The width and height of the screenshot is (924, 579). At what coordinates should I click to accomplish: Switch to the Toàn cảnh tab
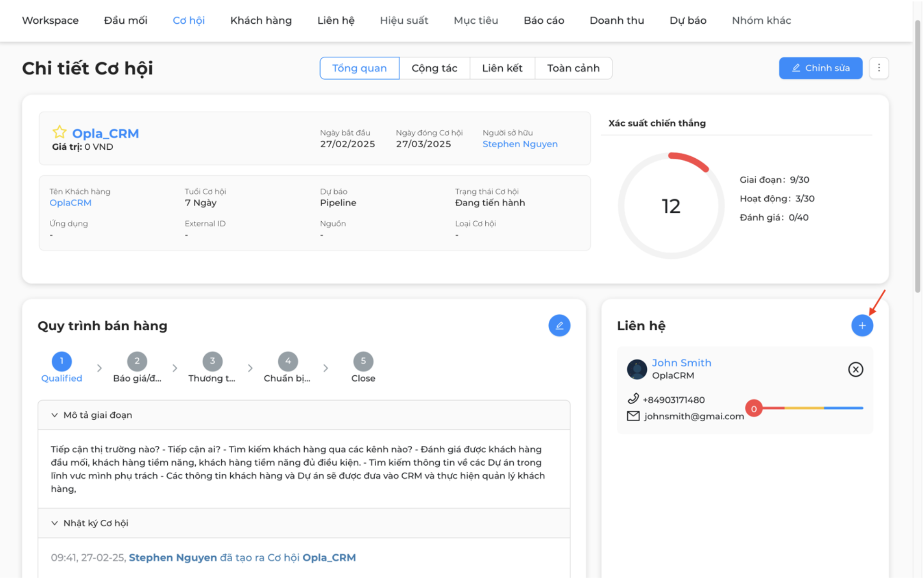(573, 68)
